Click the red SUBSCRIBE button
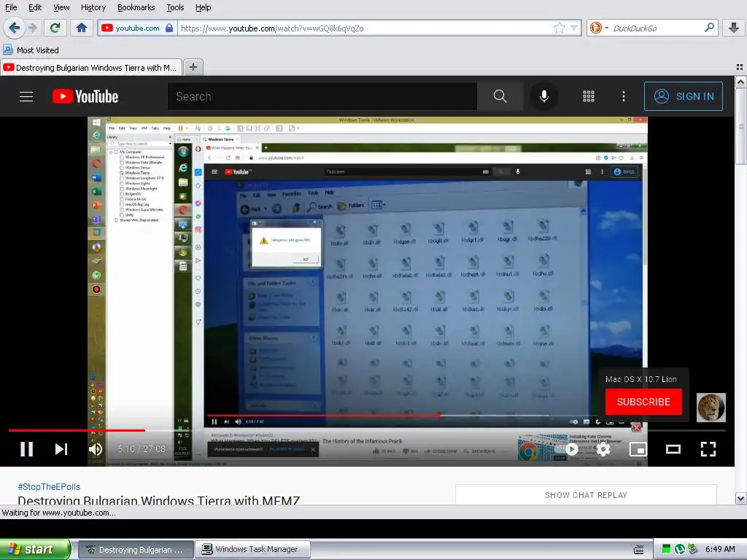747x560 pixels. pyautogui.click(x=643, y=402)
